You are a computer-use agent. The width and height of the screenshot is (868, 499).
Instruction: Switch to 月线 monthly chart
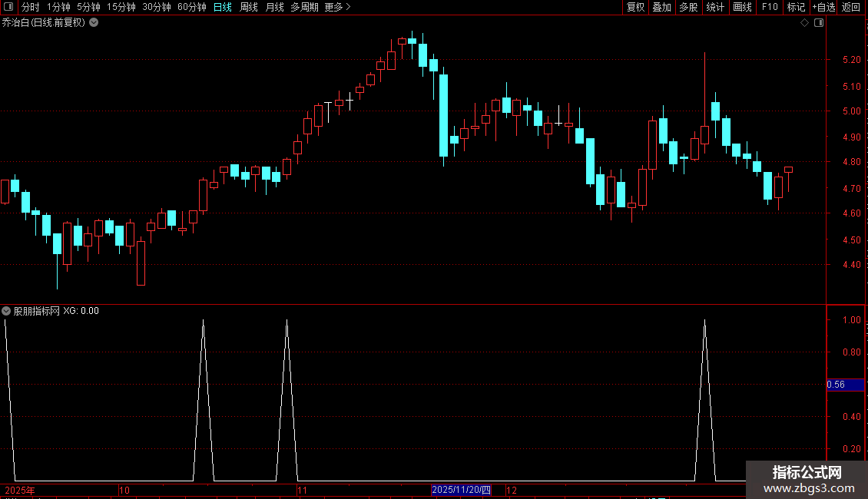274,7
